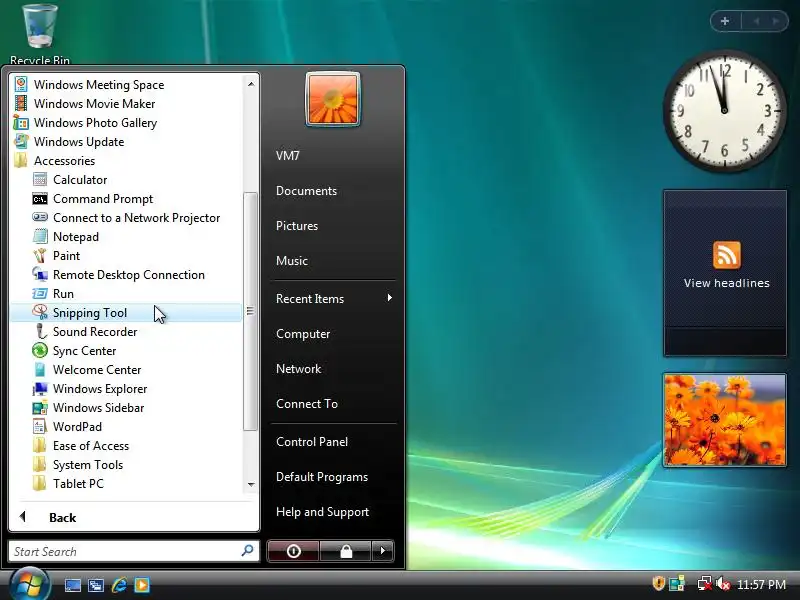The width and height of the screenshot is (800, 600).
Task: Open Music from the Start menu
Action: point(291,261)
